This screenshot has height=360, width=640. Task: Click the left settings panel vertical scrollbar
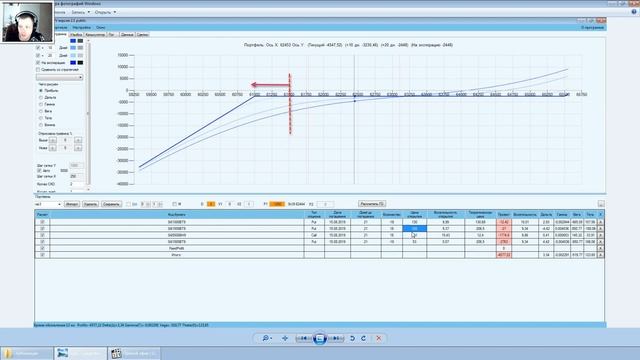pos(88,115)
